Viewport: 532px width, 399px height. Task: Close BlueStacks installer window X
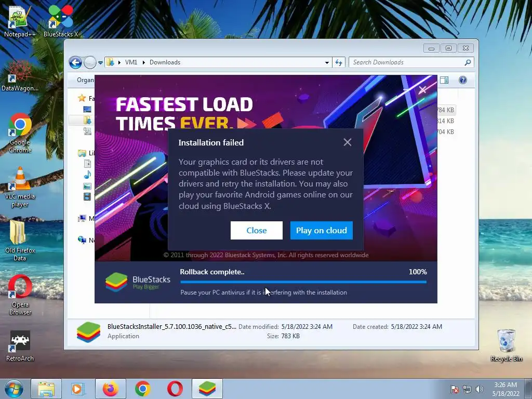422,89
